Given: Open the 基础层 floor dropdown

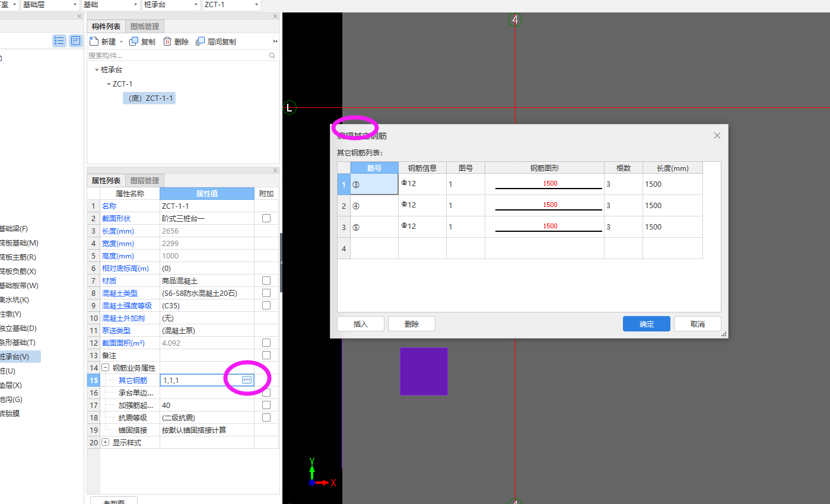Looking at the screenshot, I should pos(50,5).
